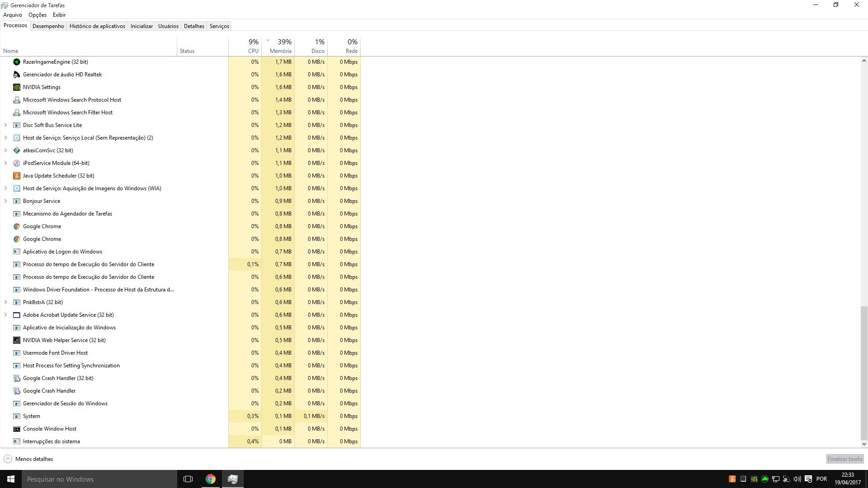Click the NVIDIA Web Helper Service icon
The width and height of the screenshot is (868, 488).
[x=17, y=340]
